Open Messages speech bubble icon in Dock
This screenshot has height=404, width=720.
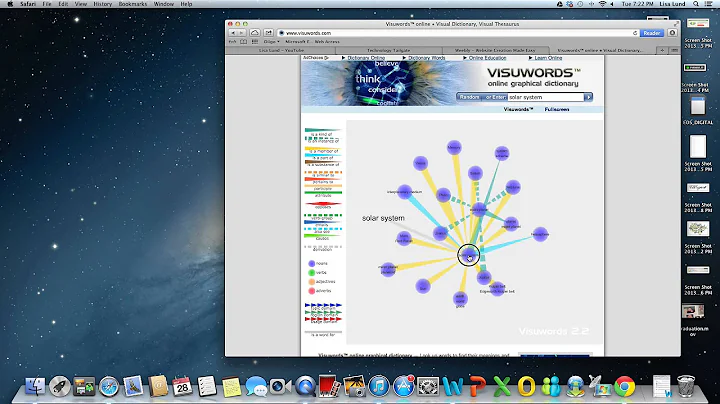click(256, 386)
